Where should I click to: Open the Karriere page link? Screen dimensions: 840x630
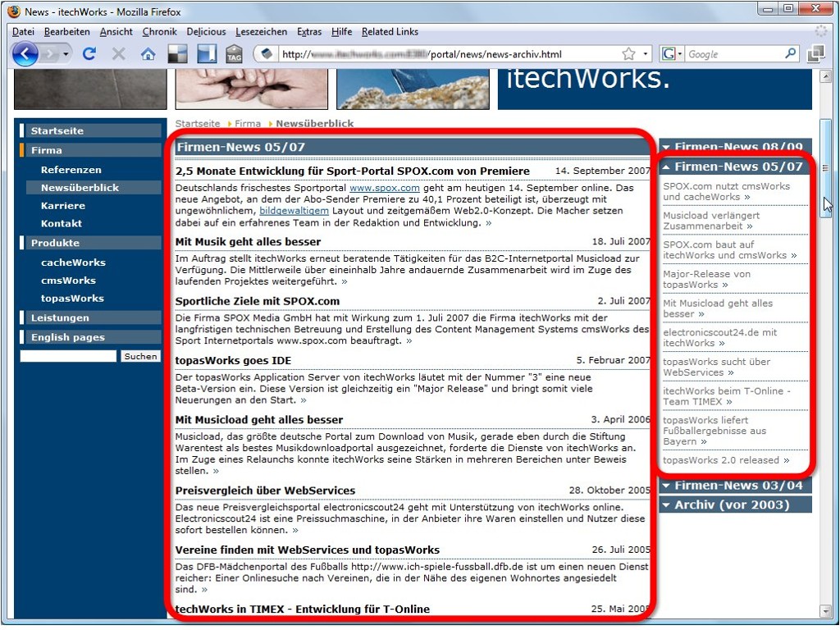point(62,206)
